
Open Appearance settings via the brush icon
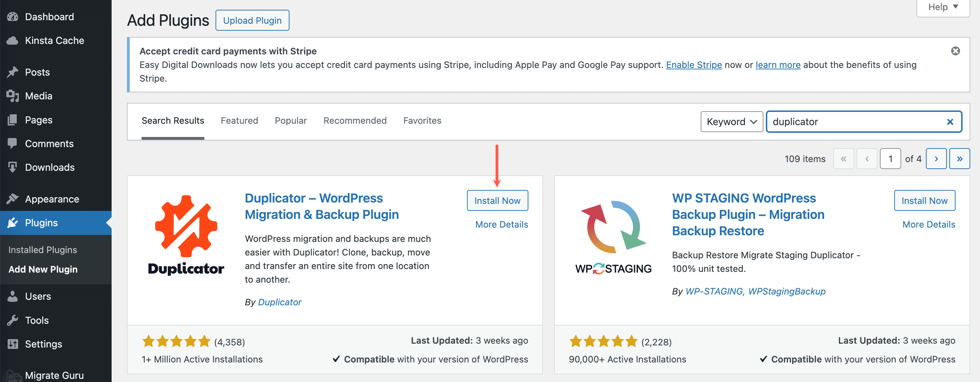coord(13,198)
